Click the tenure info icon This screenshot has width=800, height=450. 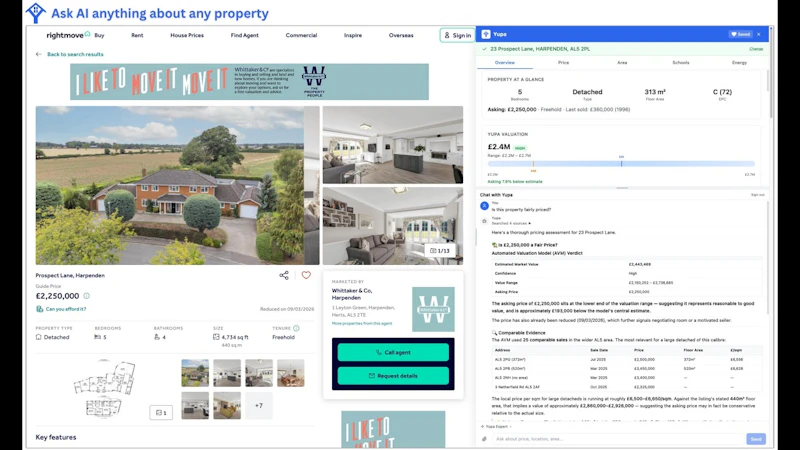pyautogui.click(x=296, y=328)
